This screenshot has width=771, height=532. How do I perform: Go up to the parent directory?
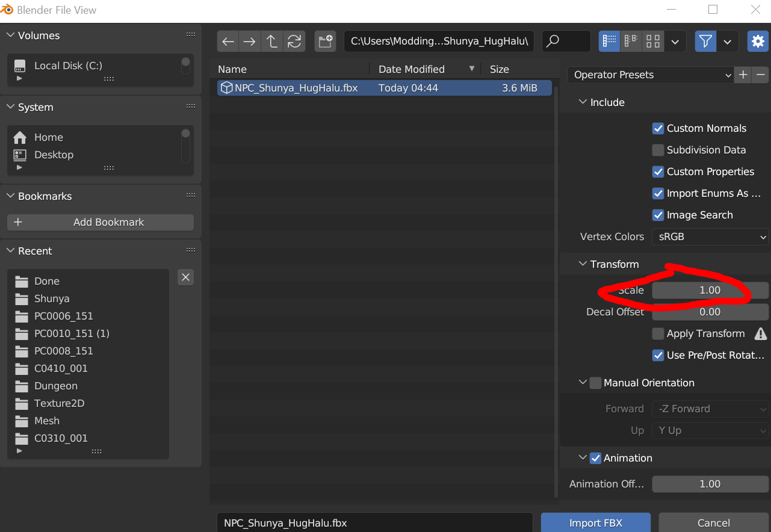272,42
